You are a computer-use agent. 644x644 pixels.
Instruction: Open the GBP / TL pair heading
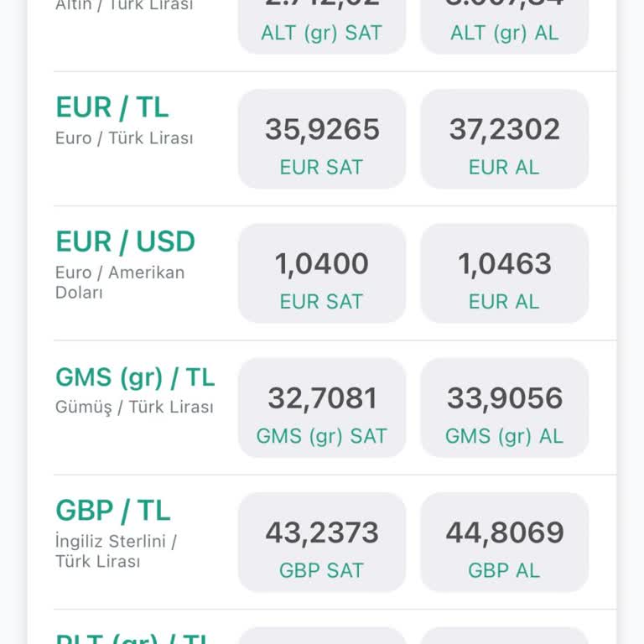click(x=113, y=510)
